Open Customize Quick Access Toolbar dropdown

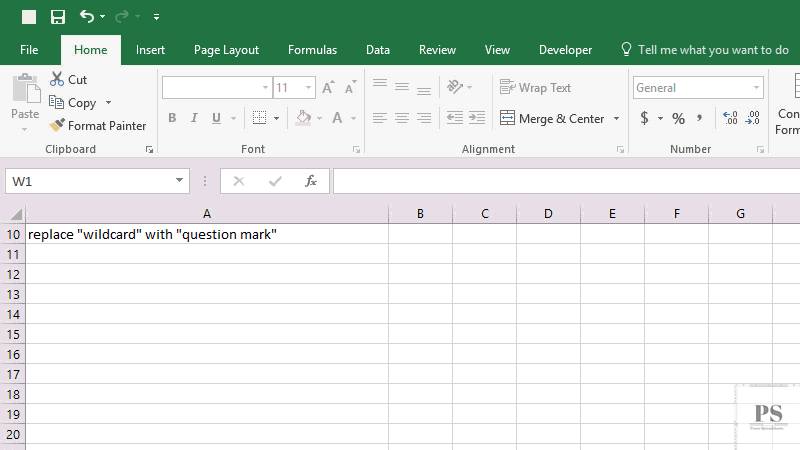pos(156,17)
